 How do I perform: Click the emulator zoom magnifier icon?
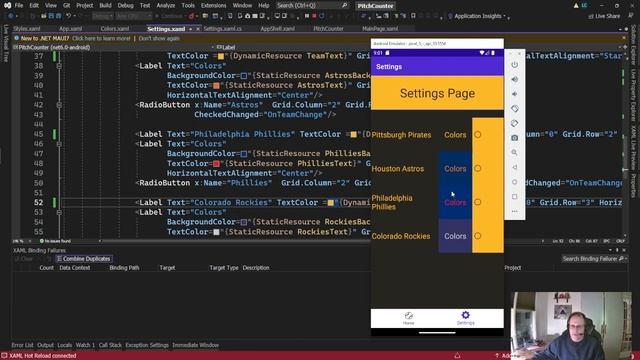[514, 152]
